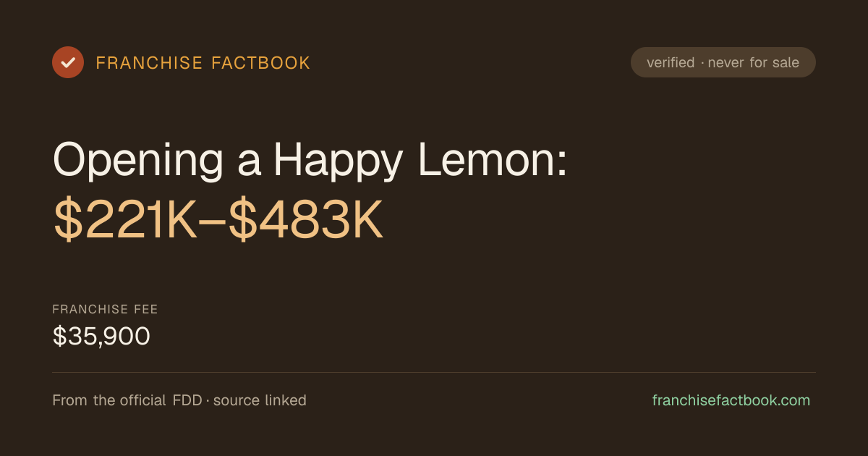Select the Opening a Happy Lemon headline
Image resolution: width=868 pixels, height=456 pixels.
pos(310,160)
